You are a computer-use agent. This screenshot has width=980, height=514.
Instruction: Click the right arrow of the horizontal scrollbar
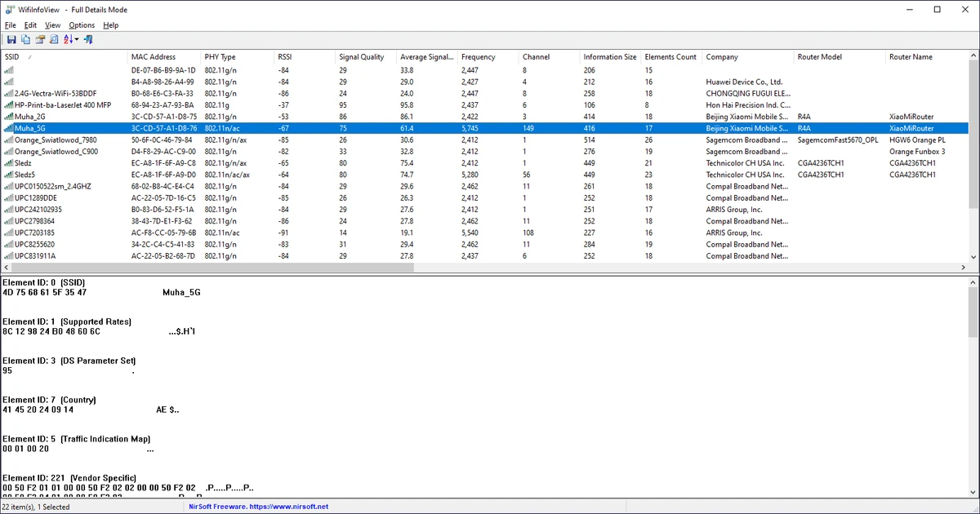(964, 268)
